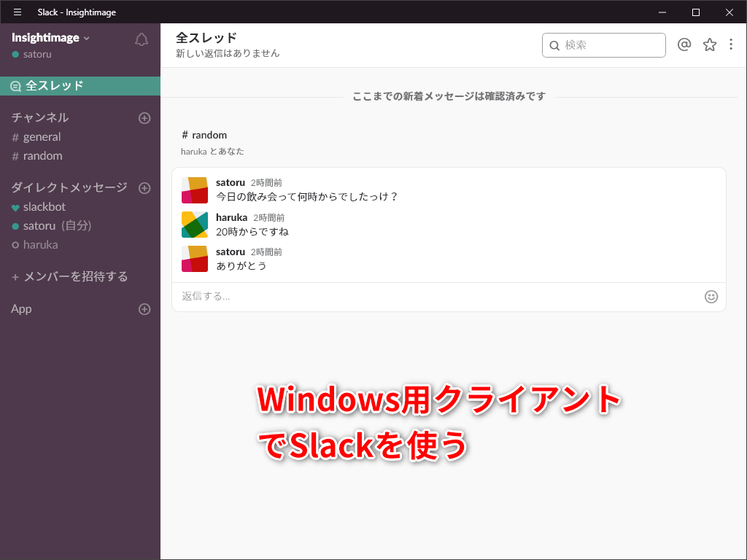Open haruka direct message

coord(35,245)
